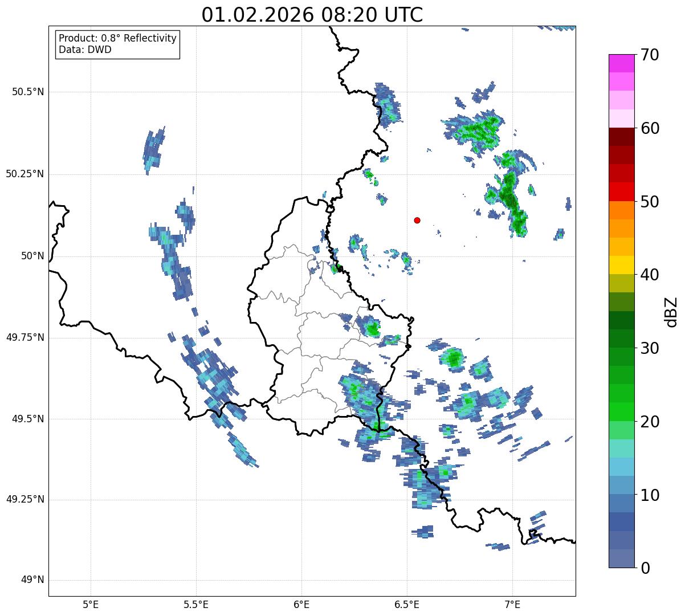Screen dimensions: 685x616
Task: Pick the dark maroon swatch below 60
Action: tap(622, 137)
